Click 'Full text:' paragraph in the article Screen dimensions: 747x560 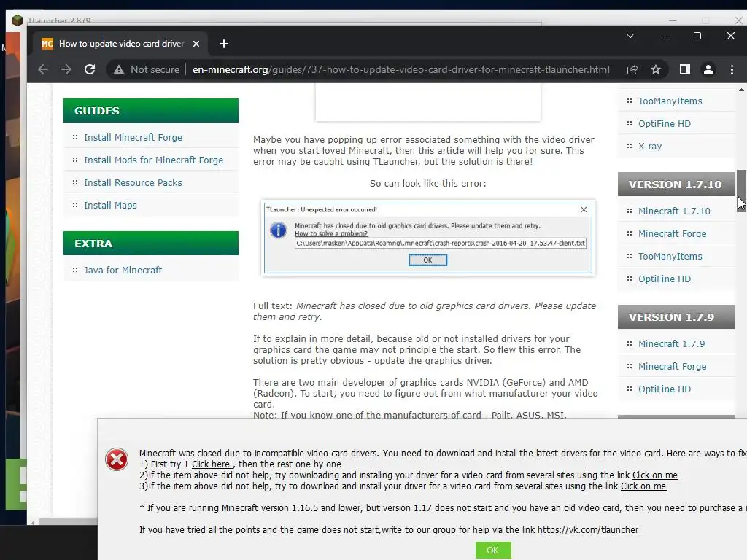(425, 311)
